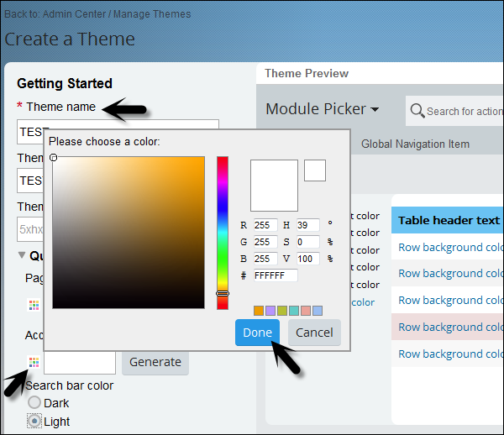Open the Accent color palette picker icon

pyautogui.click(x=34, y=362)
